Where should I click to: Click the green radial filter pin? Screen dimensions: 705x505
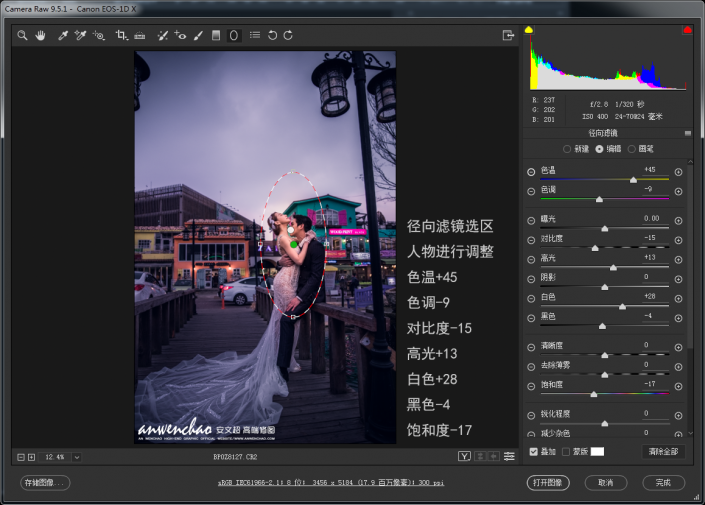[x=294, y=244]
